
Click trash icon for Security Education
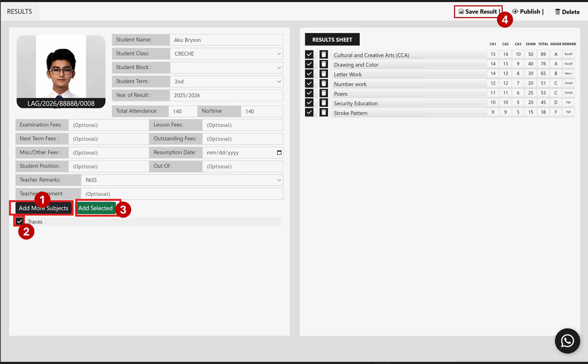coord(324,103)
